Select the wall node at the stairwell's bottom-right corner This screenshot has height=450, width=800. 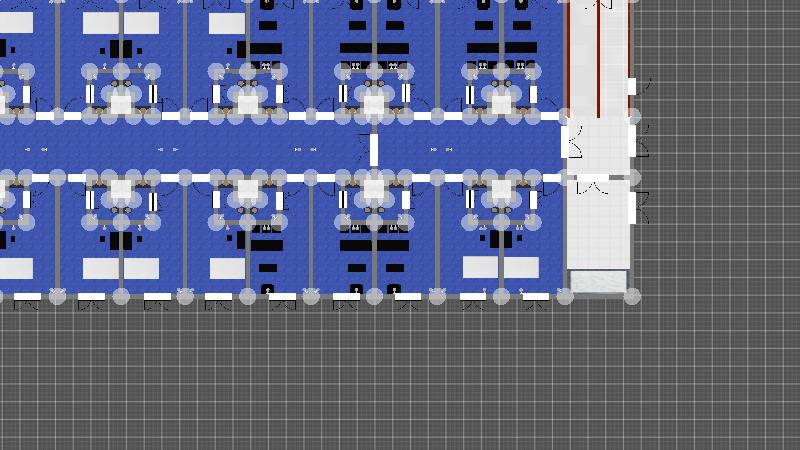(632, 117)
